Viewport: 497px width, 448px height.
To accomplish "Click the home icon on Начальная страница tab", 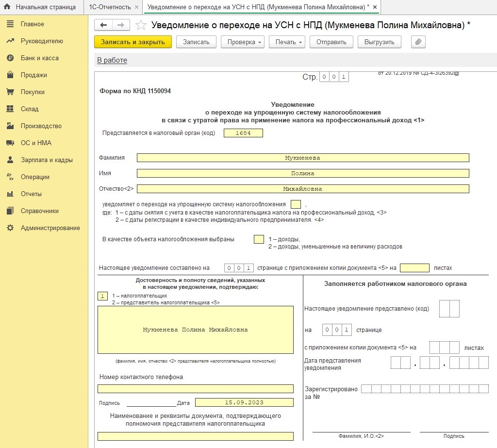I will (x=7, y=7).
